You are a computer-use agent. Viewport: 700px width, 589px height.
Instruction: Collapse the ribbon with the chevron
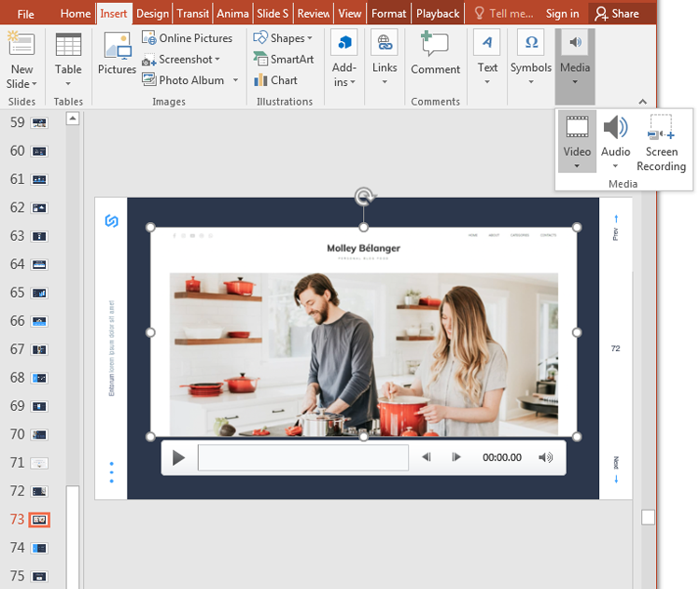coord(642,102)
